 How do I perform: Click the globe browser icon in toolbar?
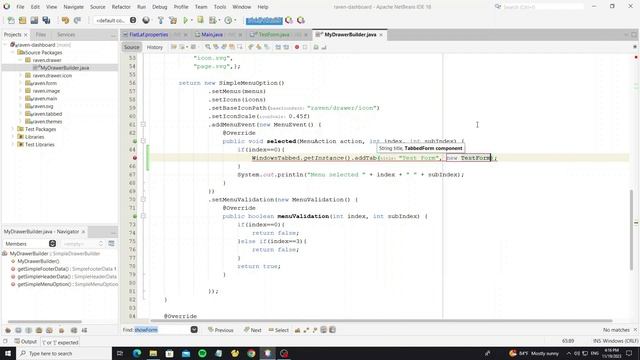[x=146, y=20]
